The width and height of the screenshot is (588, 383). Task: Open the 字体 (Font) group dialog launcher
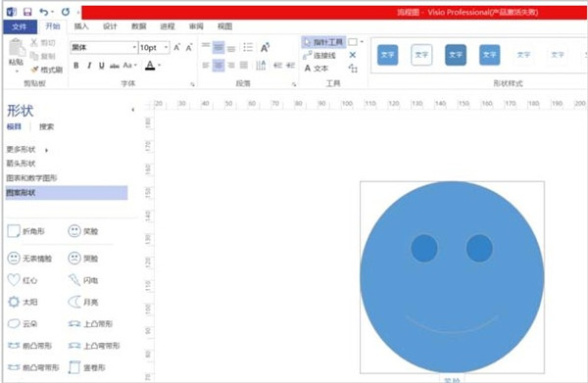192,84
